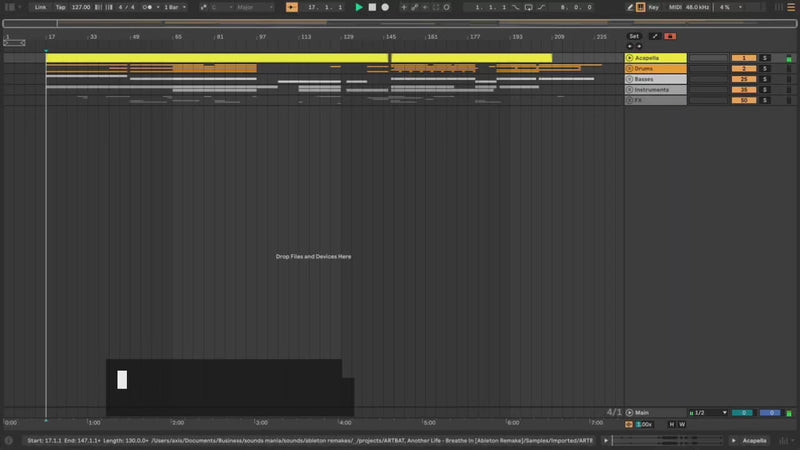Solo the Acapella track
800x450 pixels.
pyautogui.click(x=765, y=58)
